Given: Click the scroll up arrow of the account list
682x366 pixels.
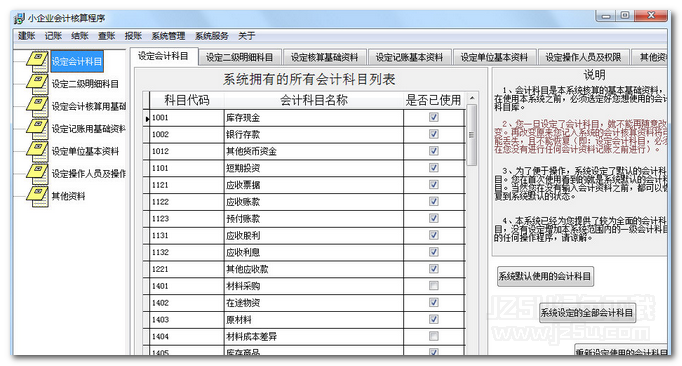Looking at the screenshot, I should 472,98.
